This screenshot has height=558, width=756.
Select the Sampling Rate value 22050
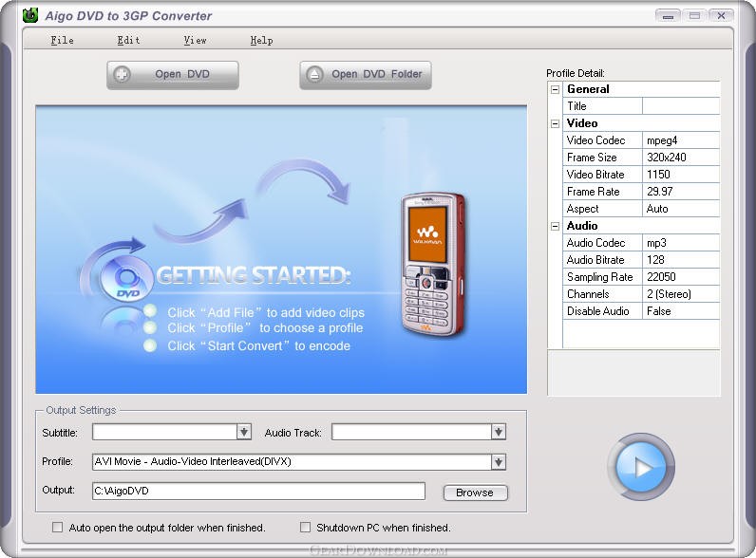[x=681, y=277]
